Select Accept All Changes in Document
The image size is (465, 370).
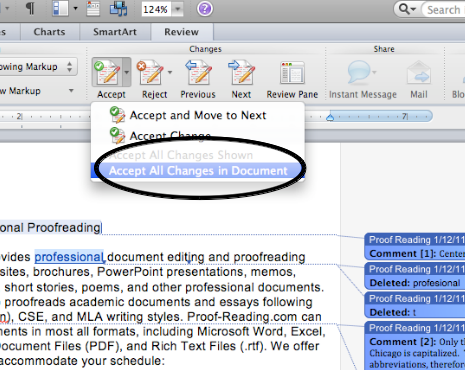[x=198, y=171]
